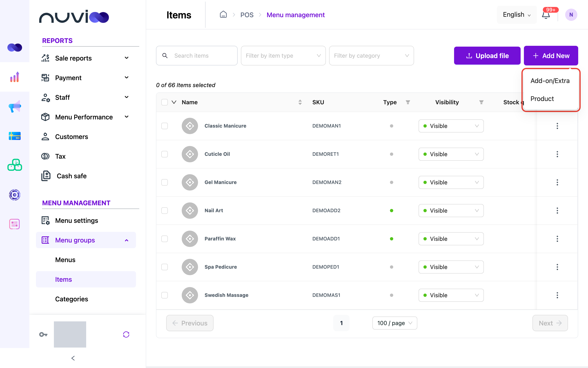
Task: Open the notifications bell icon
Action: [546, 15]
